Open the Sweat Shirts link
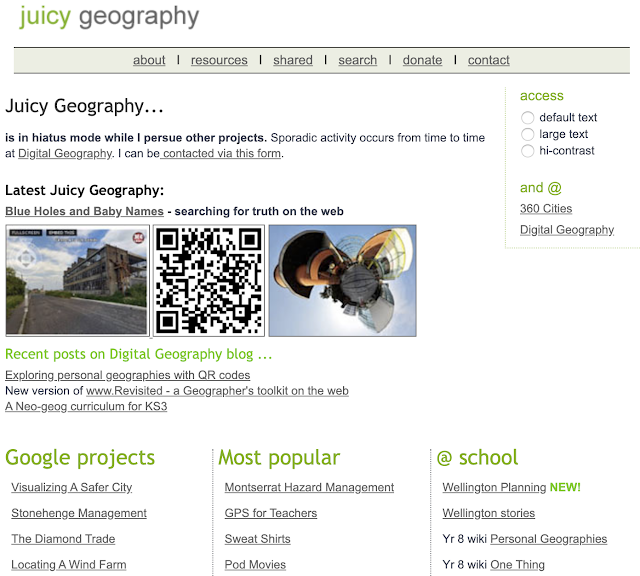This screenshot has width=640, height=576. point(258,539)
